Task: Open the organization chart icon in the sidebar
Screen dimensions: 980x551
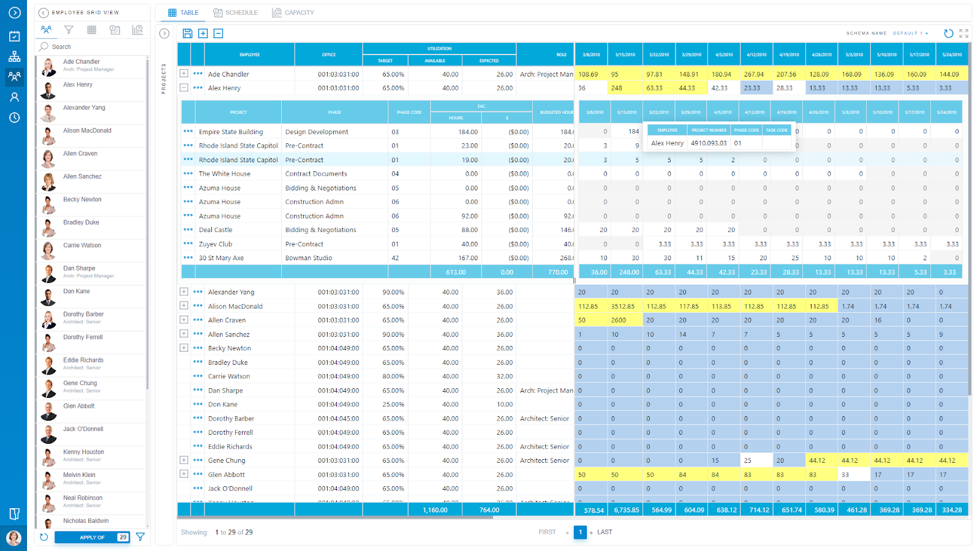Action: (x=14, y=56)
